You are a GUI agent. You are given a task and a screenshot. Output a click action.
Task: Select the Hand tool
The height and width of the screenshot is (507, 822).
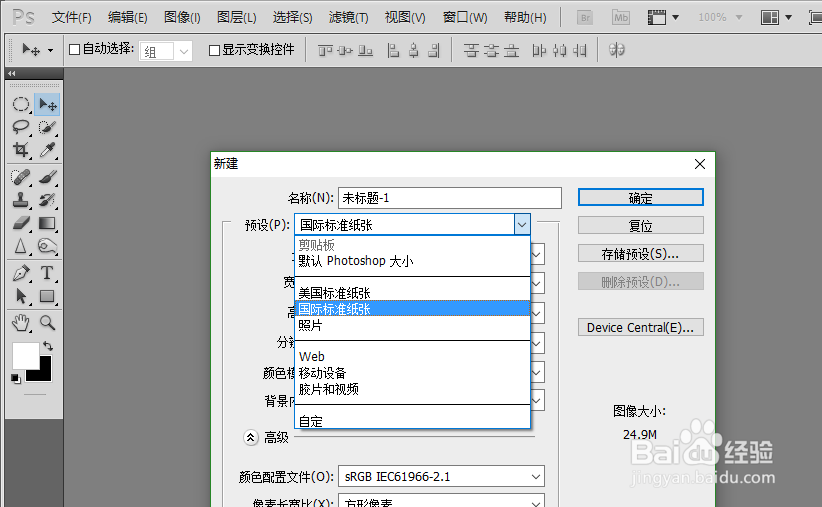coord(21,323)
